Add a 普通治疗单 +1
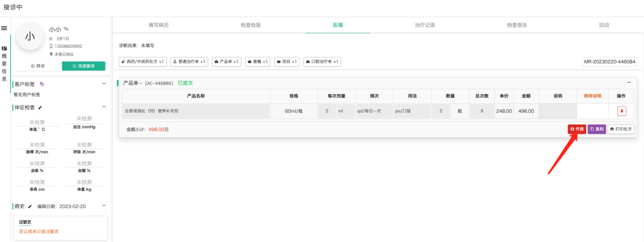Viewport: 644px width, 242px height. click(189, 62)
